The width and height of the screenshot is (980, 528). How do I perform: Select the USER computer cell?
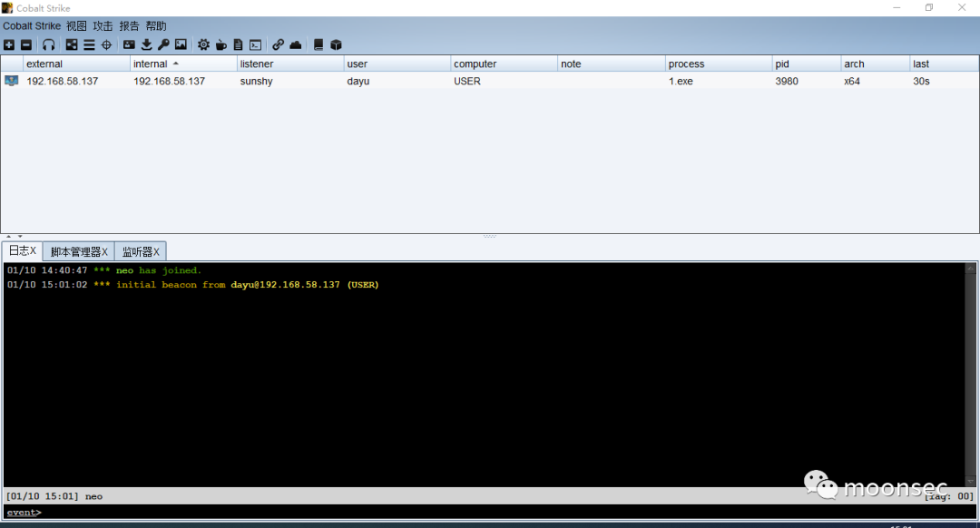coord(504,82)
